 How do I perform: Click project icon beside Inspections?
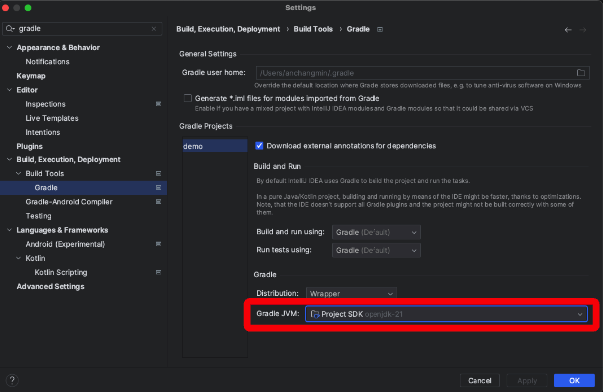click(158, 104)
